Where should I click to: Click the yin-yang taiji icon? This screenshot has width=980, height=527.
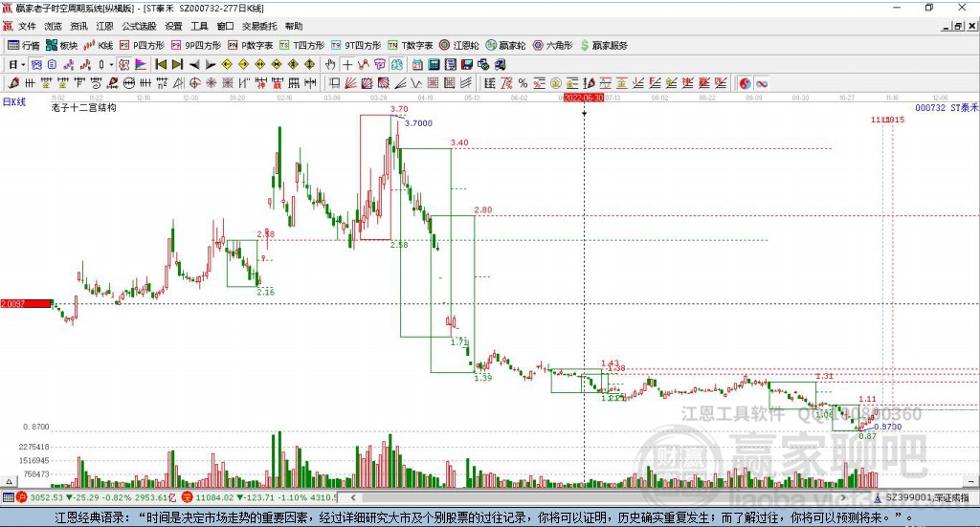coord(745,83)
